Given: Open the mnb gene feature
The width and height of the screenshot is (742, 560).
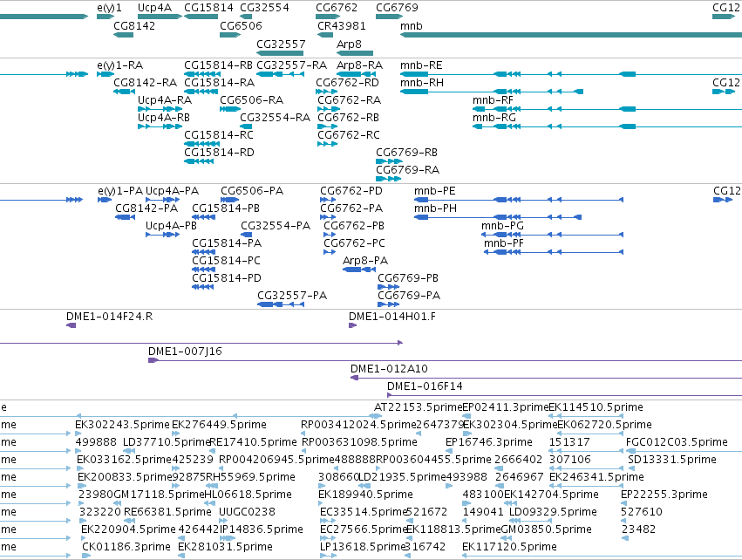Looking at the screenshot, I should pyautogui.click(x=571, y=35).
